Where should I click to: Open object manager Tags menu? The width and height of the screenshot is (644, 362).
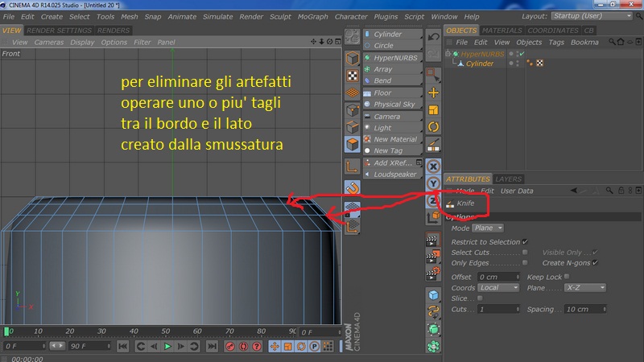556,43
